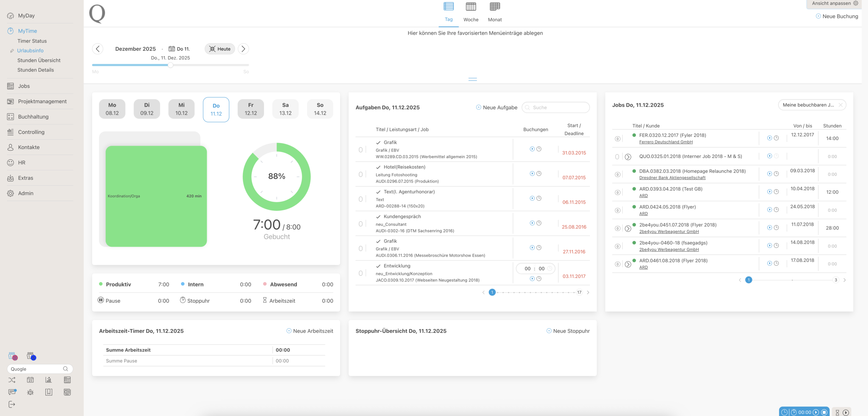Check the Kundengespräch task checkbox
Viewport: 868px width, 416px height.
pyautogui.click(x=360, y=224)
